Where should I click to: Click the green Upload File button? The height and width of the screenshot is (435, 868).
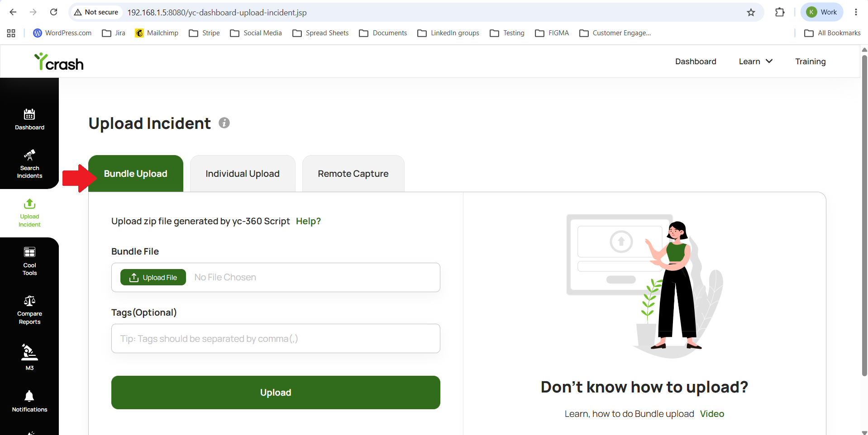(153, 277)
